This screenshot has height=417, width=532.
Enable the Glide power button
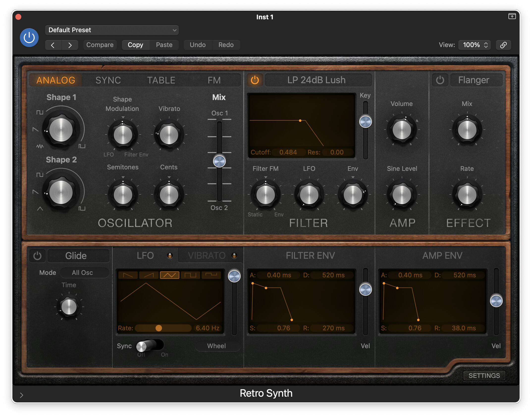pyautogui.click(x=37, y=256)
